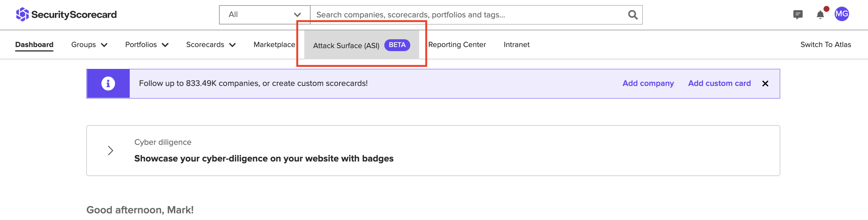Expand the Portfolios dropdown menu

(x=147, y=45)
